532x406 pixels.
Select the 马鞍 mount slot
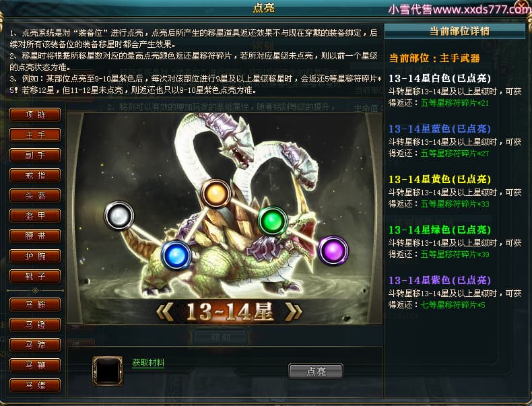pos(35,304)
